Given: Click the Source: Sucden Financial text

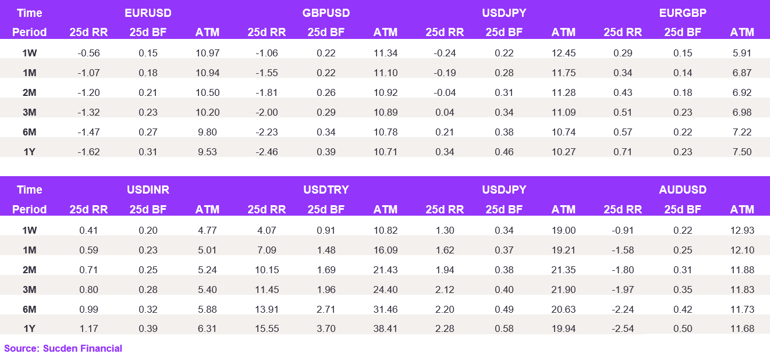Looking at the screenshot, I should pos(63,349).
